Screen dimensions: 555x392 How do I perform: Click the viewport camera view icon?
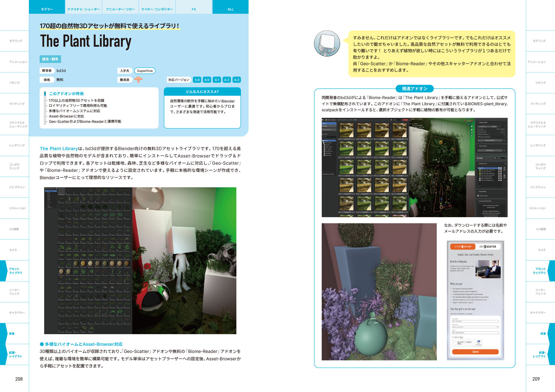[x=472, y=133]
